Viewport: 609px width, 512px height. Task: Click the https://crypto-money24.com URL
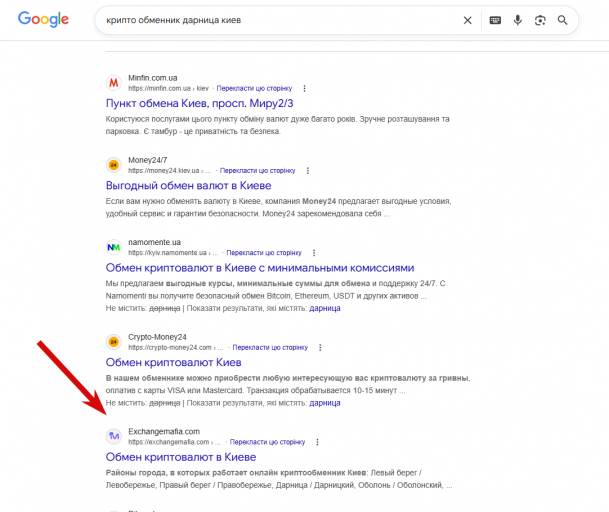coord(176,347)
